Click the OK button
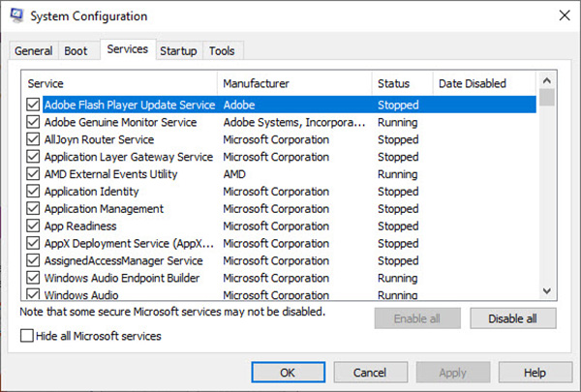This screenshot has width=581, height=392. tap(288, 372)
